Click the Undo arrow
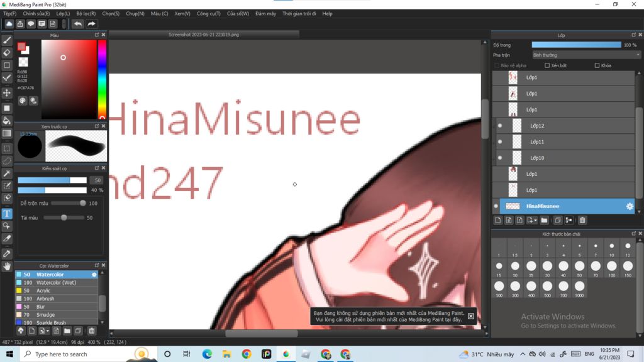 [x=77, y=24]
